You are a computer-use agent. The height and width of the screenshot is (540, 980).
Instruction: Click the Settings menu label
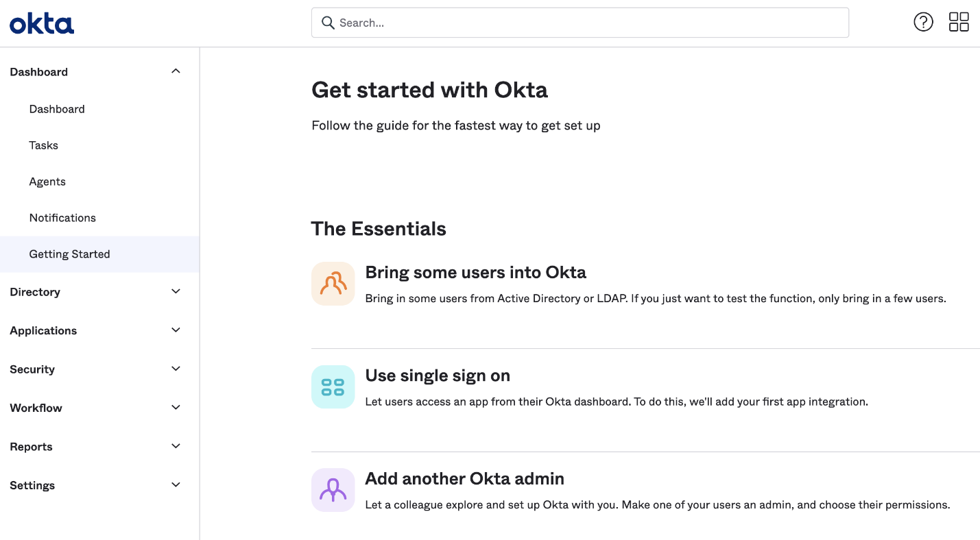pos(32,485)
